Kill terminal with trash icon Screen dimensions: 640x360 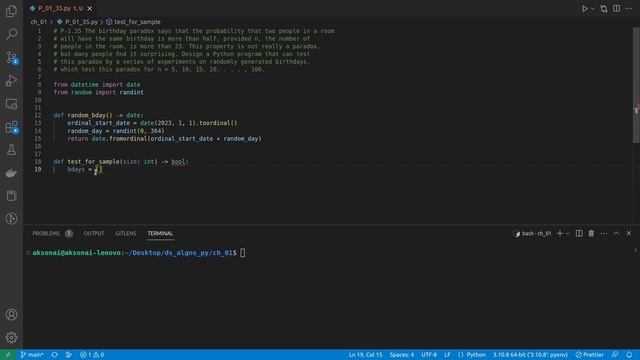[591, 233]
